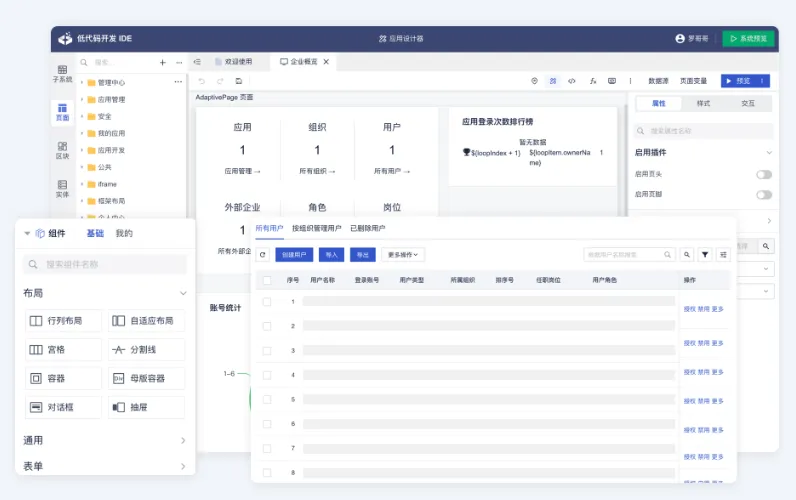The height and width of the screenshot is (500, 796).
Task: Pick the 分割线 divider component
Action: click(x=146, y=350)
